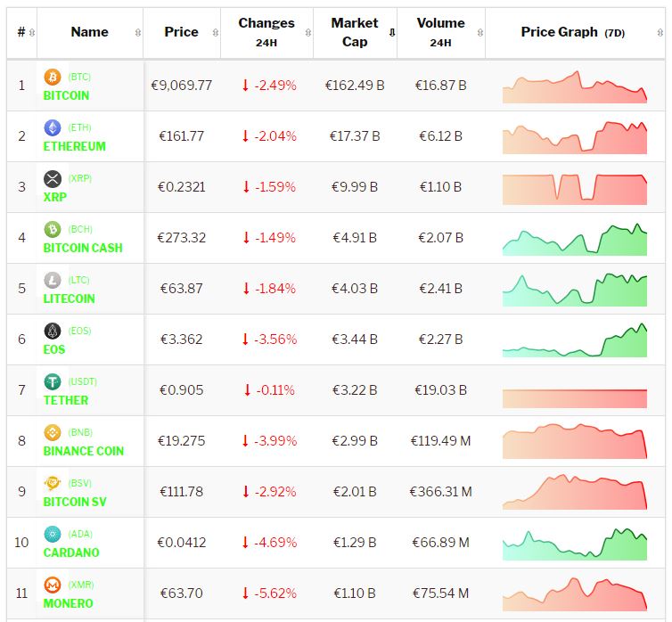This screenshot has height=622, width=672.
Task: Sort by Volume 24H column header
Action: point(440,32)
